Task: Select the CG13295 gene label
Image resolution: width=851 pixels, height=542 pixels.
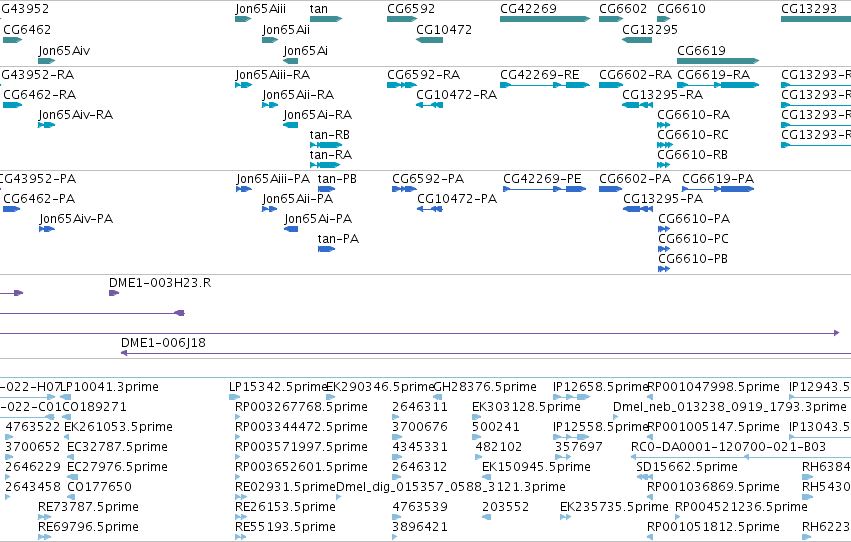Action: pyautogui.click(x=650, y=29)
